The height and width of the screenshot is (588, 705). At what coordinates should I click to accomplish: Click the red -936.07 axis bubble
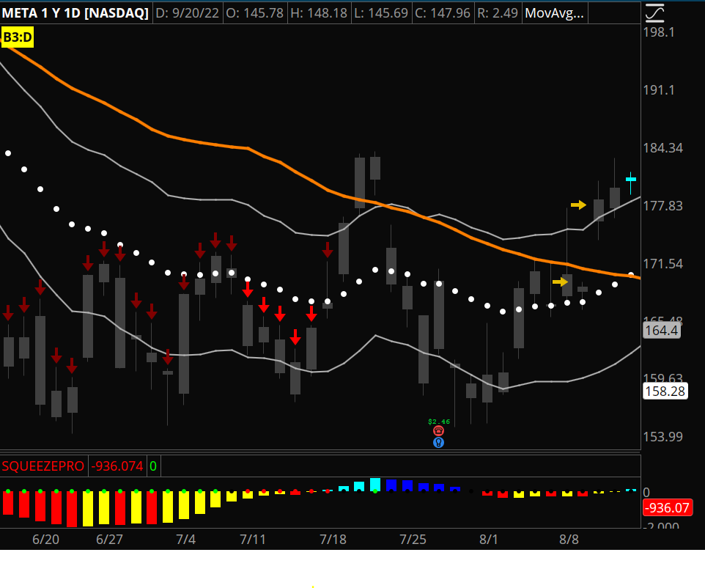[x=667, y=508]
